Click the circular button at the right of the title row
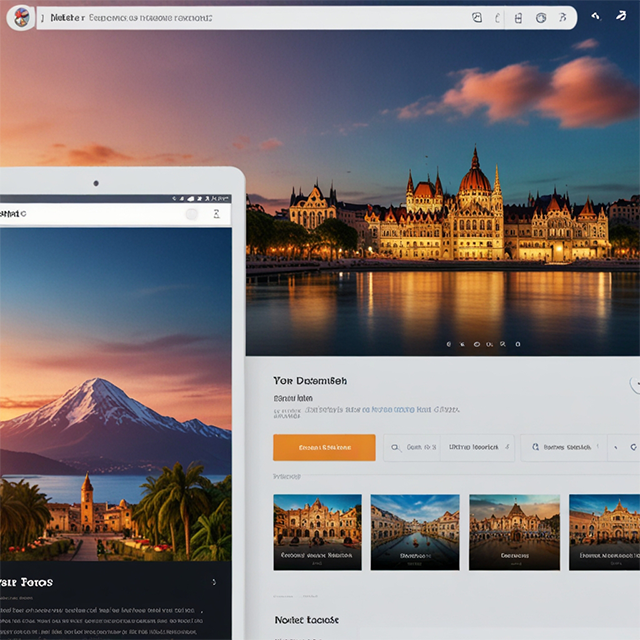This screenshot has height=640, width=640. [635, 383]
